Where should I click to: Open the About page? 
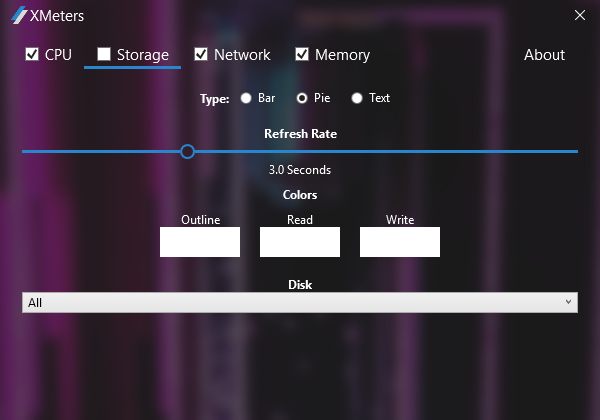pos(544,55)
